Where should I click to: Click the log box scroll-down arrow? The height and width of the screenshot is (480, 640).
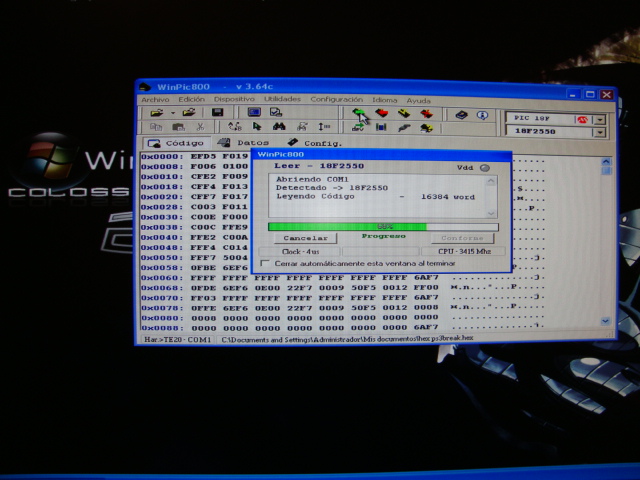[491, 213]
